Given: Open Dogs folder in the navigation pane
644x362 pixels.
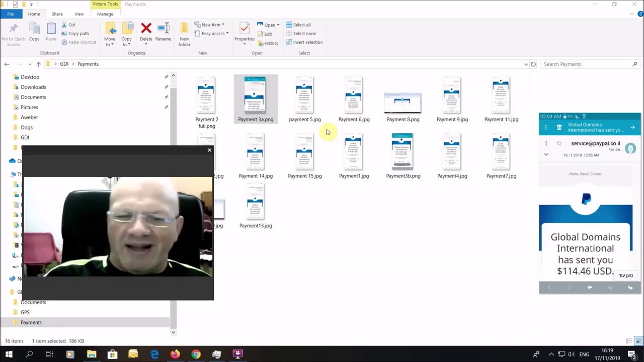Looking at the screenshot, I should [27, 127].
